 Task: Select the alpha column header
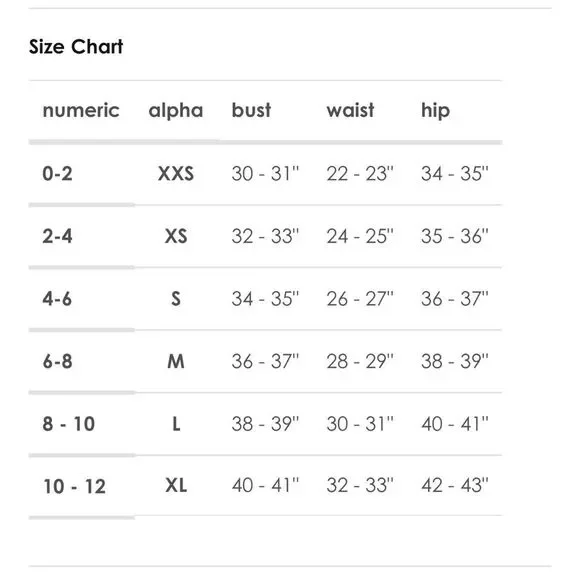click(176, 111)
